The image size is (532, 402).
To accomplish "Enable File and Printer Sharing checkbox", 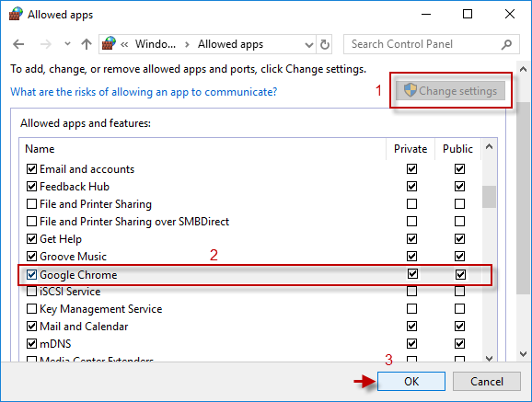I will point(31,204).
